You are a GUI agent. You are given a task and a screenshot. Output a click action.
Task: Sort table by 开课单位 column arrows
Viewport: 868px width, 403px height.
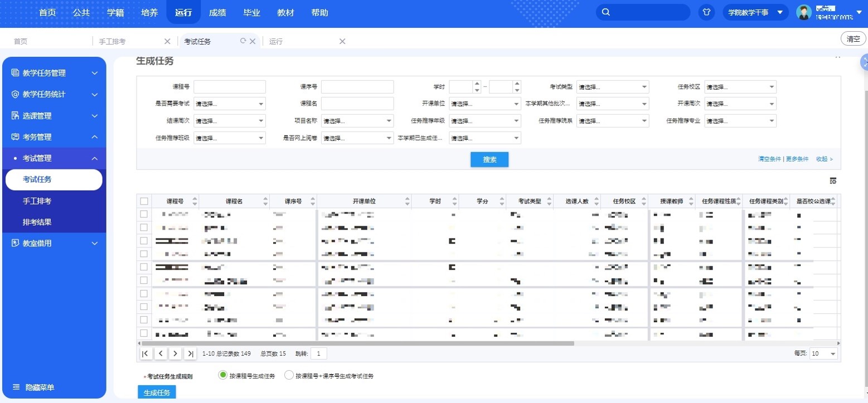click(x=408, y=201)
